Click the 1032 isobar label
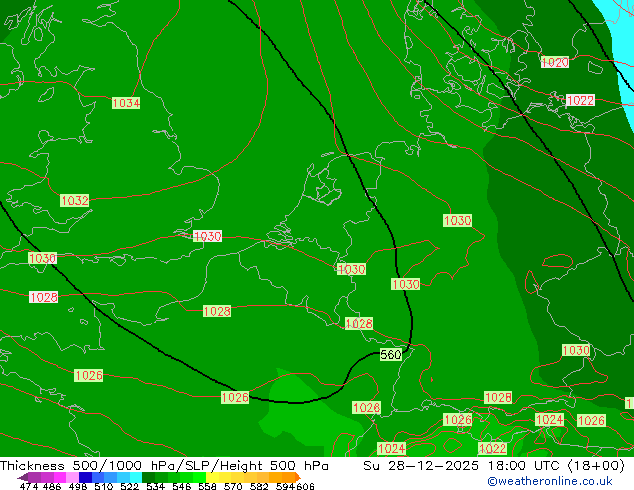The image size is (634, 490). click(x=74, y=201)
